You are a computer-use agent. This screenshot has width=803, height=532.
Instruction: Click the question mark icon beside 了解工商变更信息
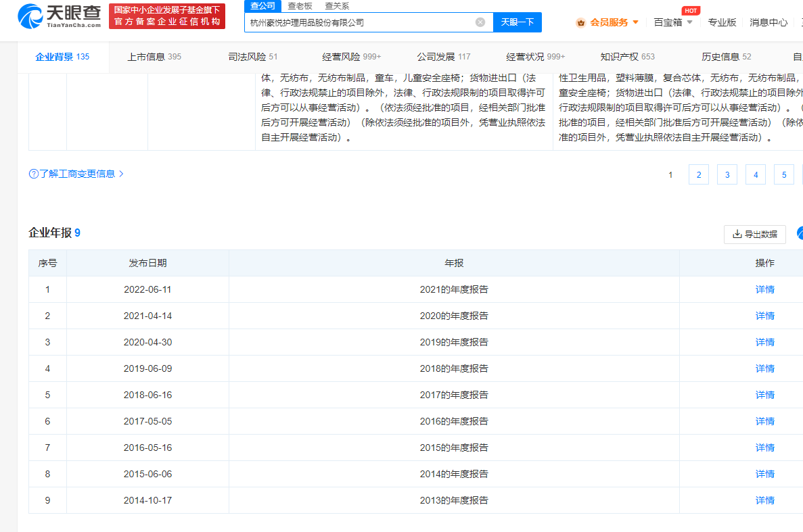[33, 174]
